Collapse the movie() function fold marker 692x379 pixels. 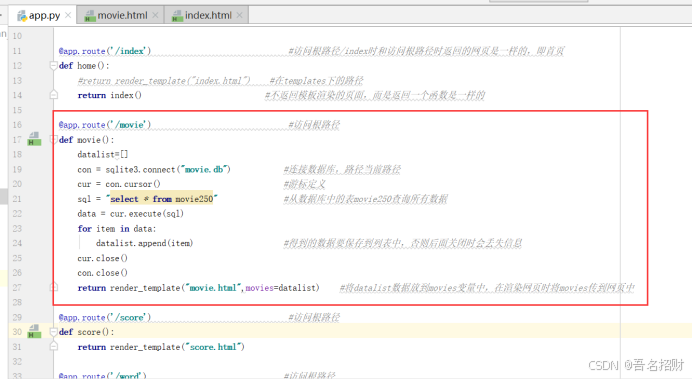click(x=53, y=140)
